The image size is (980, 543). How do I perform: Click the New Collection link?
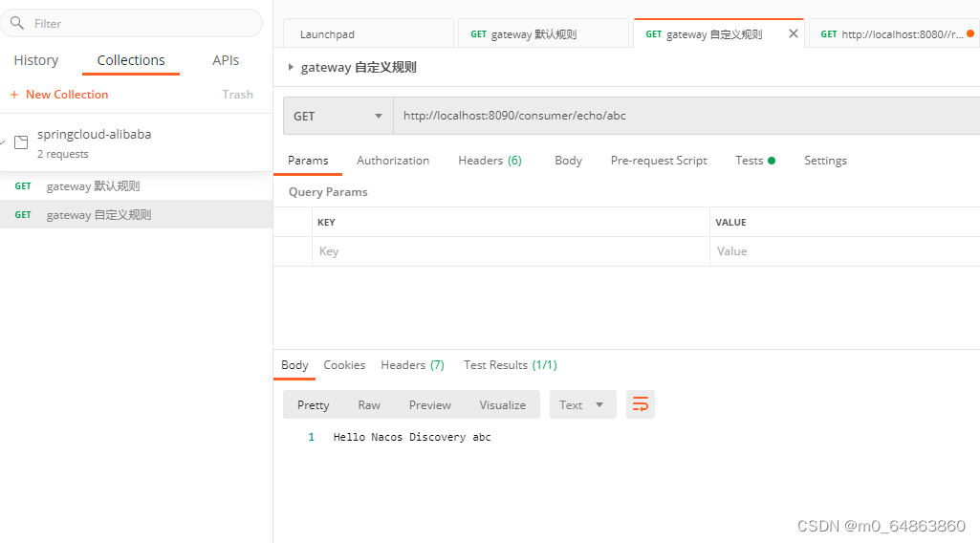coord(67,95)
